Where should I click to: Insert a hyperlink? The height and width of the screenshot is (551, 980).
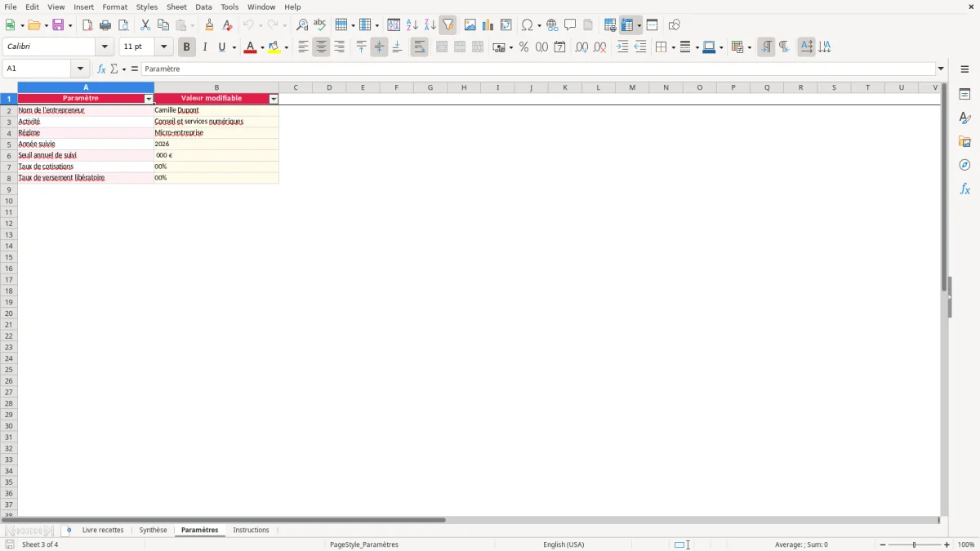tap(552, 25)
